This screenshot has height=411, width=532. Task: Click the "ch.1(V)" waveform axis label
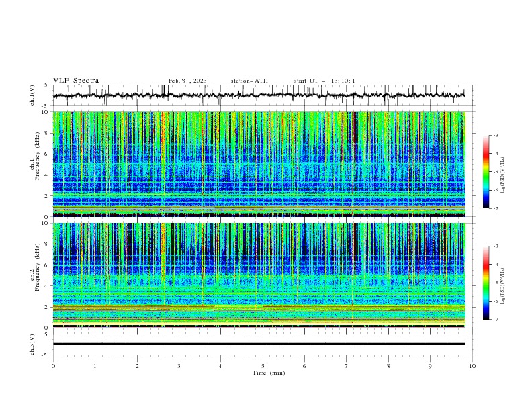32,95
